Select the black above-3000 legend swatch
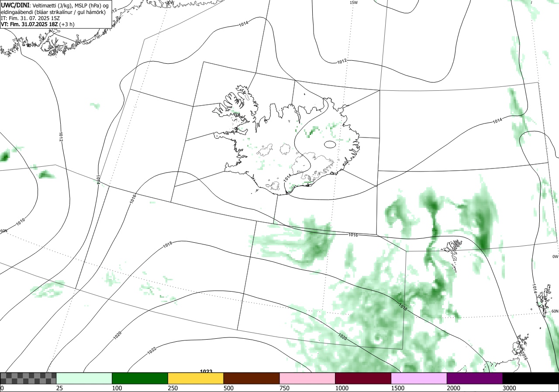The image size is (559, 392). [531, 378]
